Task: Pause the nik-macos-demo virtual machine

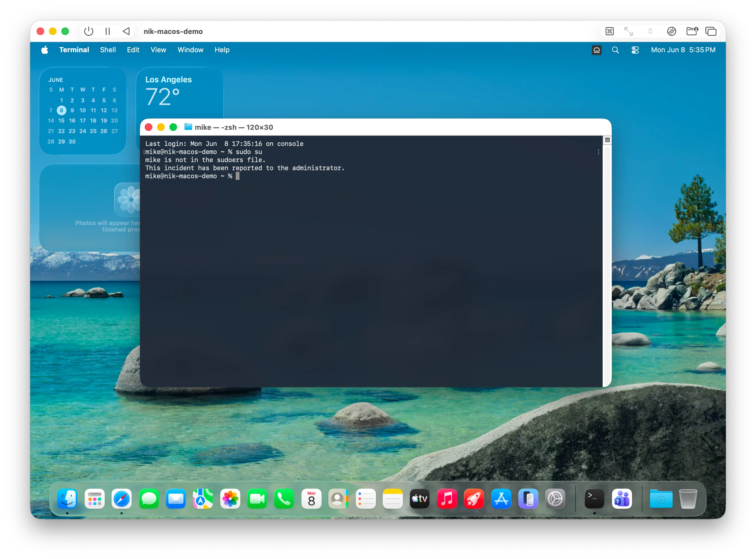Action: coord(108,32)
